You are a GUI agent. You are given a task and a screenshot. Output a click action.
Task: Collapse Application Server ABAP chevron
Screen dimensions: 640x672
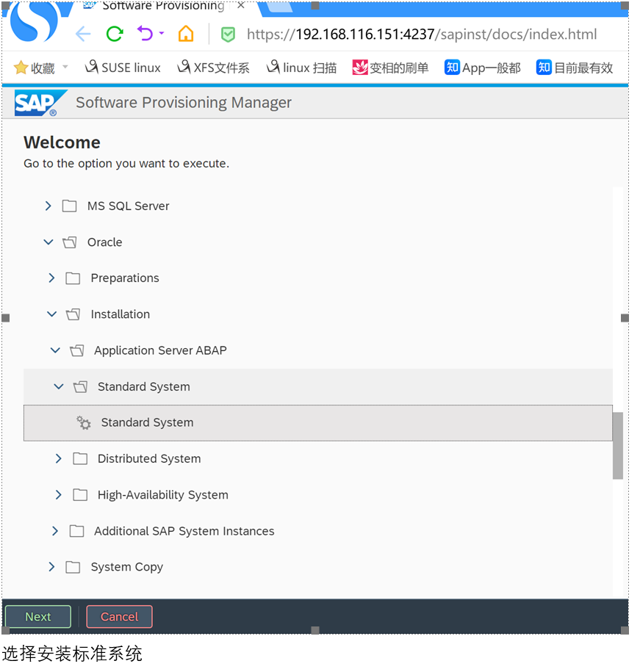55,350
